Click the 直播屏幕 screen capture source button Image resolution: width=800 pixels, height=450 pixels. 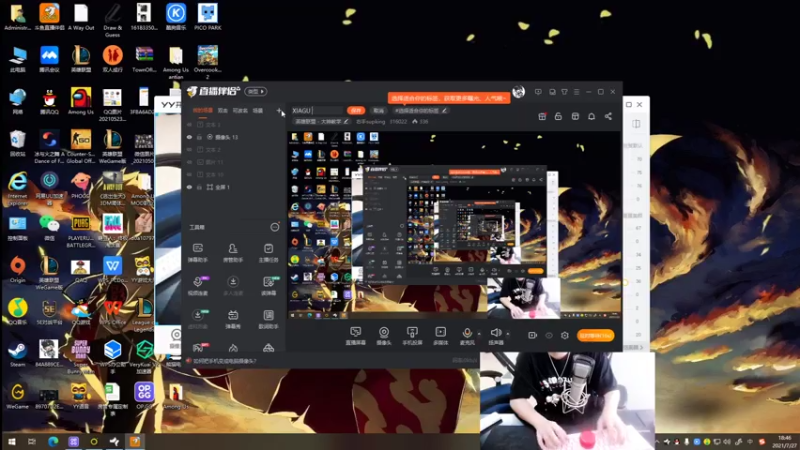point(356,336)
